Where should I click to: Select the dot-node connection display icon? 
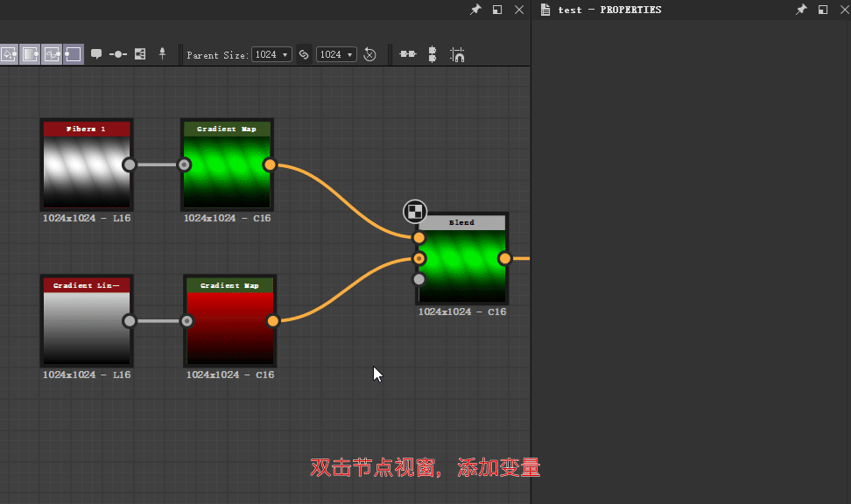point(119,54)
